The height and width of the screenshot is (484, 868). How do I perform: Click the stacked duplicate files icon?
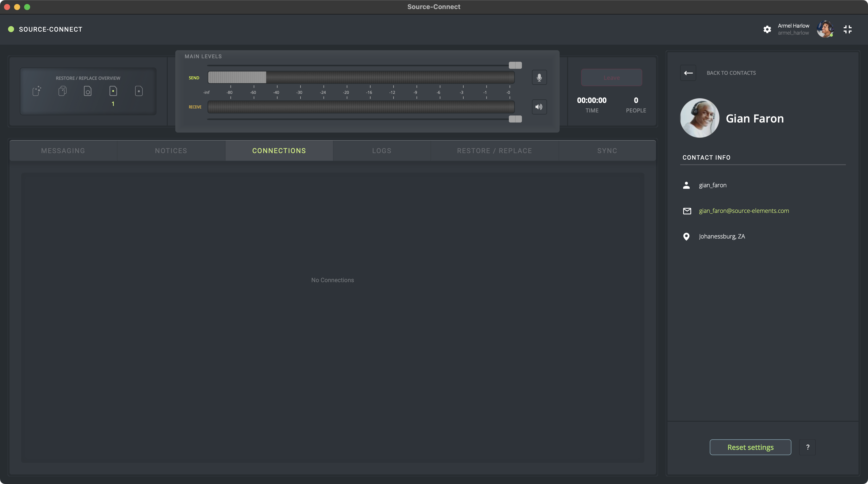62,91
